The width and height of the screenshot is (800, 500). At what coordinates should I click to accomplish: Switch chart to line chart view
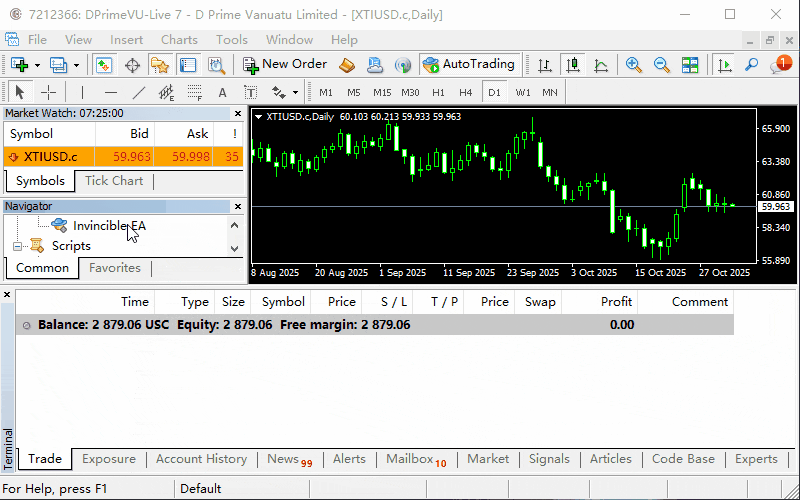601,64
